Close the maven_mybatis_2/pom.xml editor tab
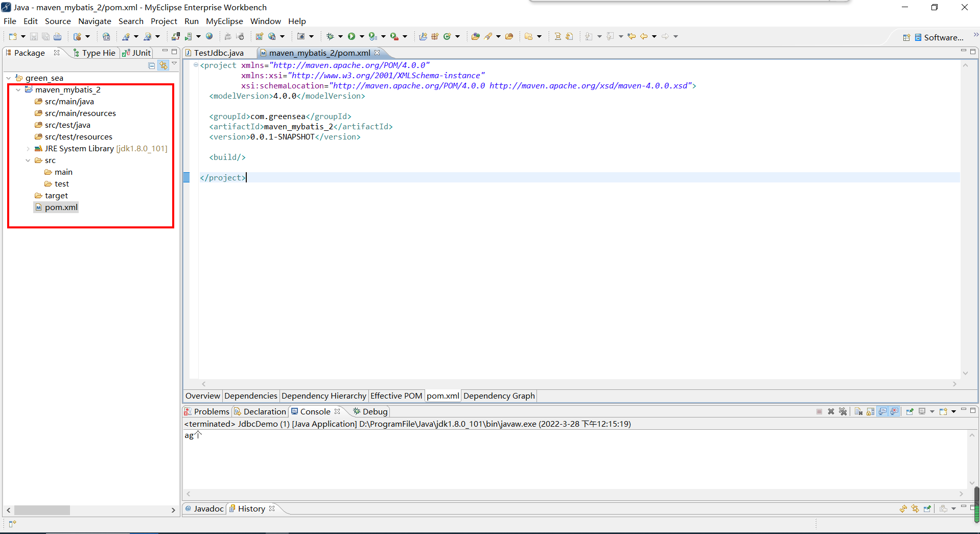 tap(378, 53)
